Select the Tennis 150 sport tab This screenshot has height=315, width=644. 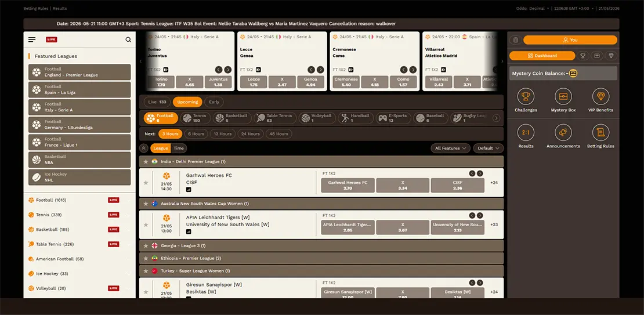click(195, 118)
